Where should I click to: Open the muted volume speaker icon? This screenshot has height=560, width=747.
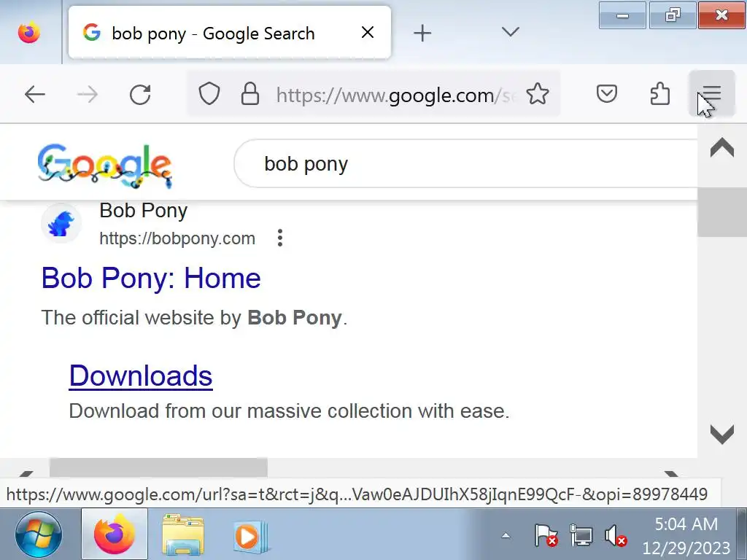point(616,535)
